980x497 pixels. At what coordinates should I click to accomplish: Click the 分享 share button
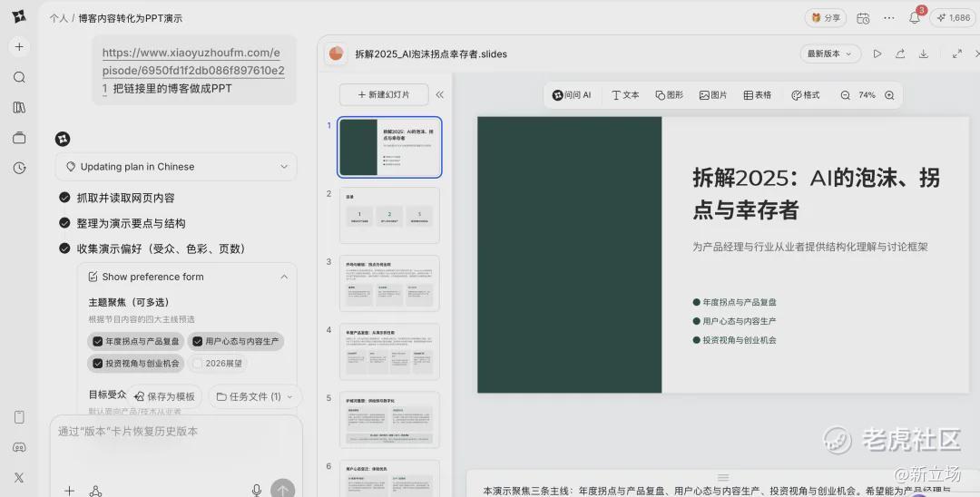826,18
